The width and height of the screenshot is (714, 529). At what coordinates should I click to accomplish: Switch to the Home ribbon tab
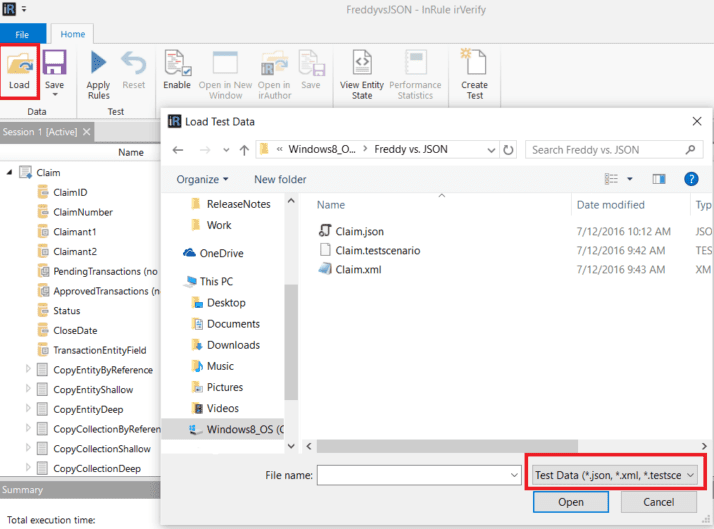click(72, 34)
